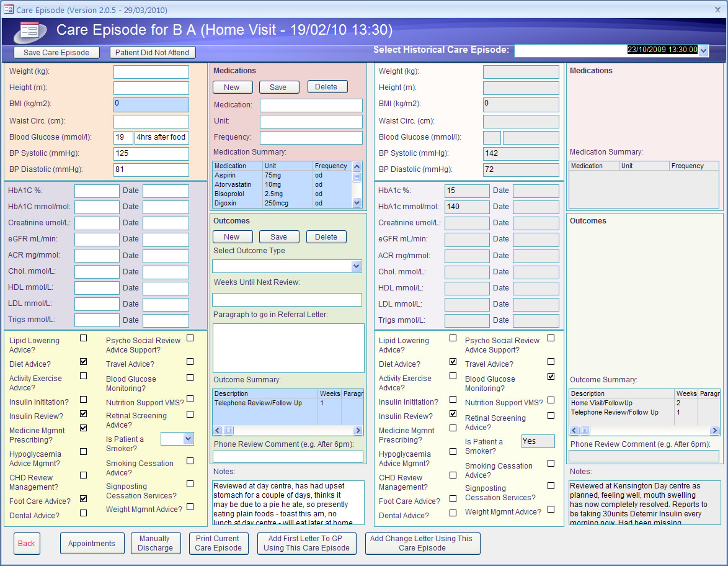Open the Is Patient a Smoker dropdown
728x566 pixels.
click(189, 439)
